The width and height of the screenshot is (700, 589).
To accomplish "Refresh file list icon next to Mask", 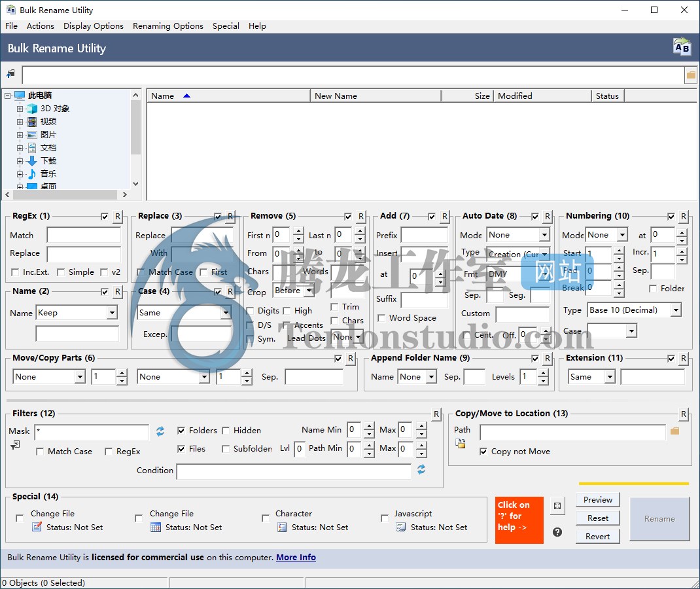I will point(160,431).
